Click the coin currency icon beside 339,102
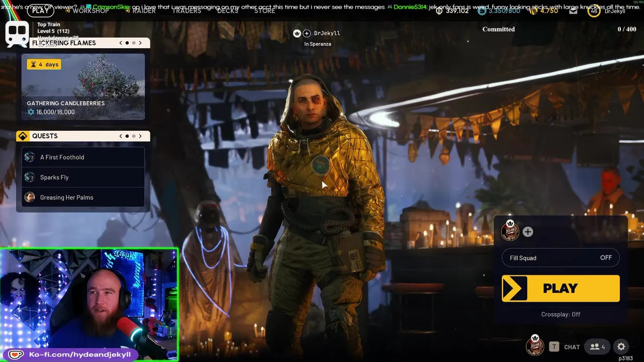The height and width of the screenshot is (362, 644). point(439,11)
